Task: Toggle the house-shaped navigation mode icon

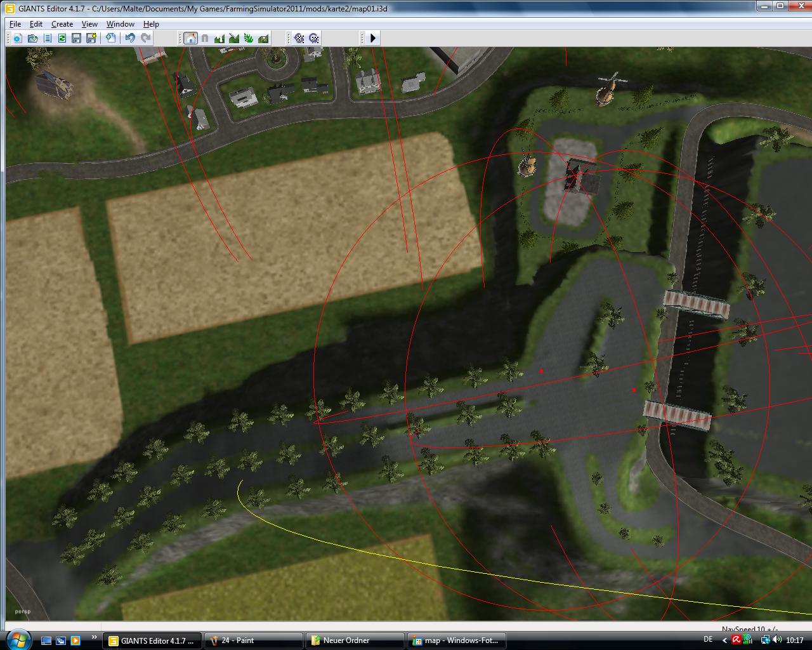Action: tap(190, 38)
